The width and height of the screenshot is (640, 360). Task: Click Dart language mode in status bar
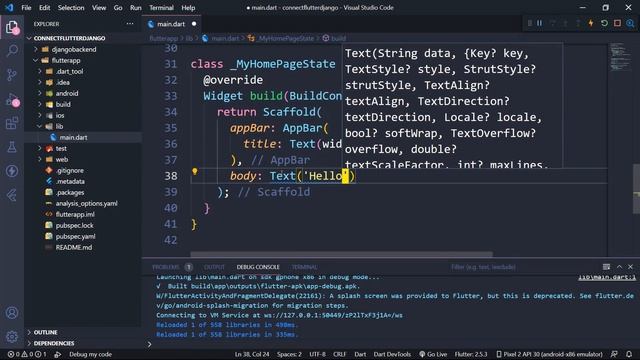pos(360,354)
